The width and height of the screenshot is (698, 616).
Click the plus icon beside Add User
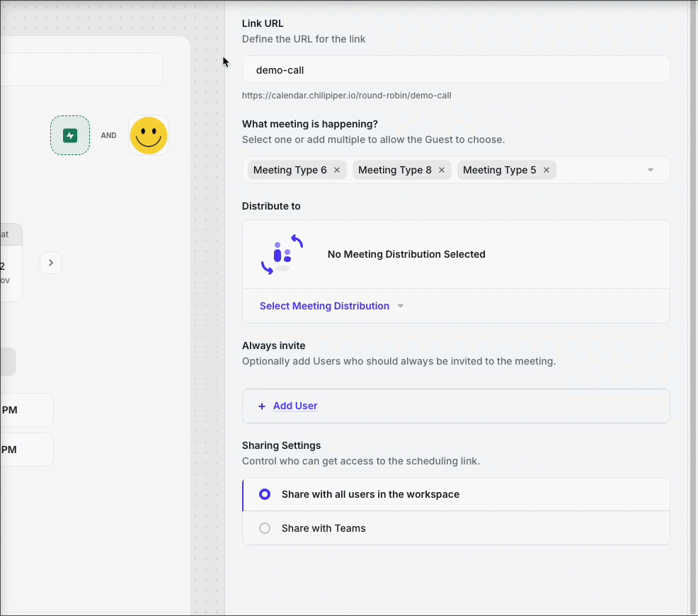(x=262, y=406)
